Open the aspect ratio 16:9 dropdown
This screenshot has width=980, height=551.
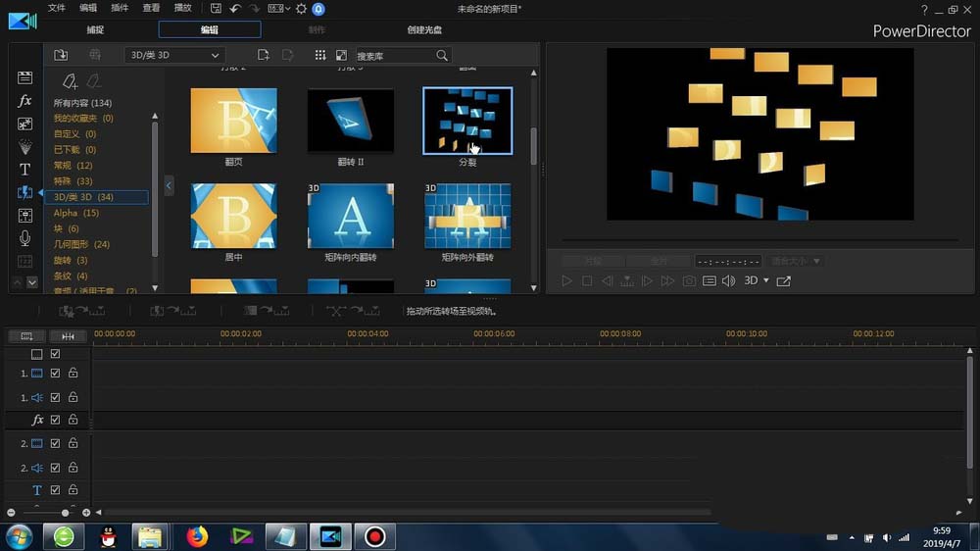278,8
